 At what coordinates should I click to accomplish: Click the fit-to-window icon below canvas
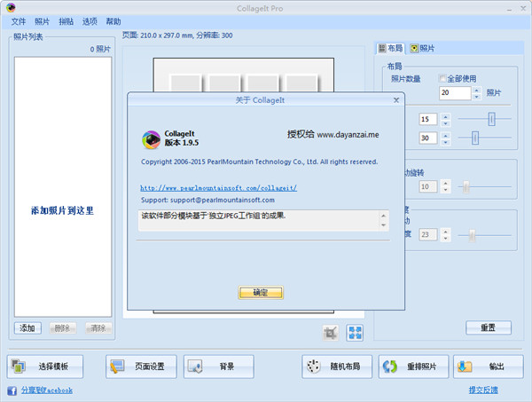click(355, 333)
